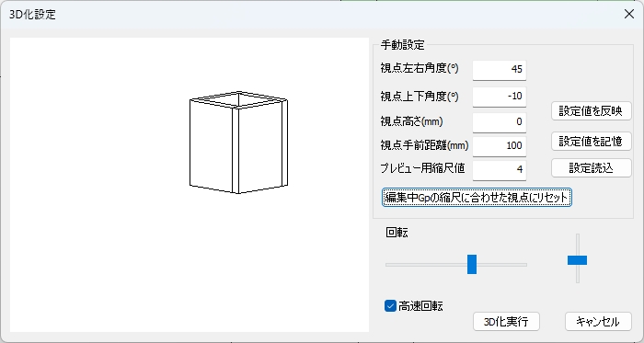644x343 pixels.
Task: Dismiss dialog using キャンセル button
Action: tap(598, 322)
